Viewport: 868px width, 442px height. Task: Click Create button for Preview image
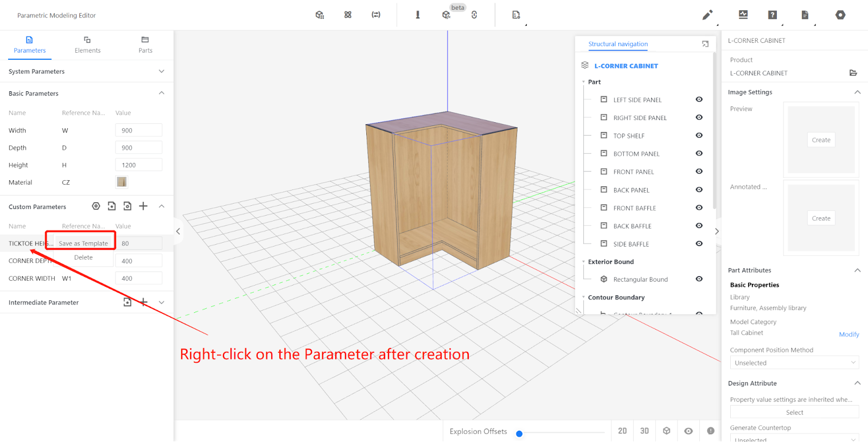coord(821,140)
